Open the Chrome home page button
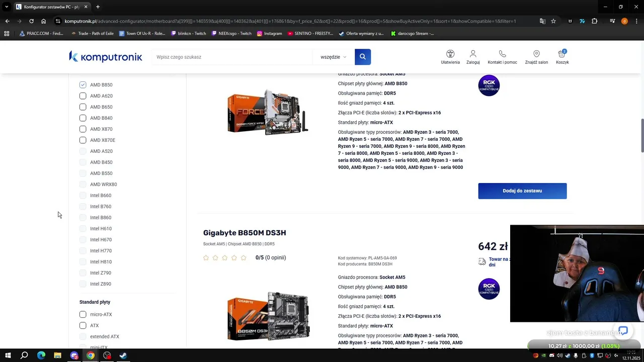Screen dimensions: 644x362 (44, 21)
